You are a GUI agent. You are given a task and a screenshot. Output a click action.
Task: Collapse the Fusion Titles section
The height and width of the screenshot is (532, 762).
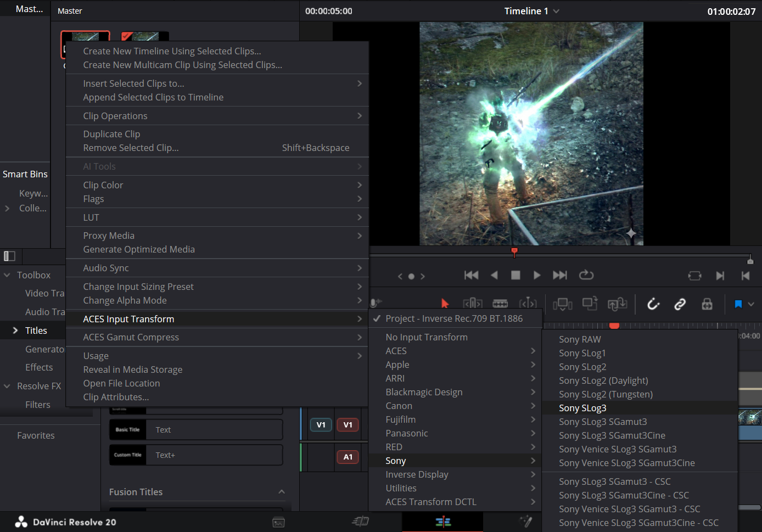coord(282,492)
